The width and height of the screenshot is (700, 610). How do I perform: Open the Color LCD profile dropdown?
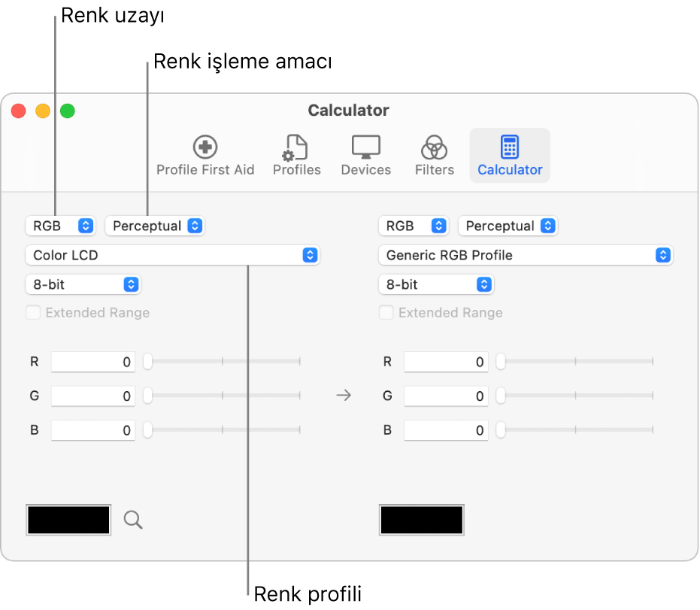click(x=173, y=255)
